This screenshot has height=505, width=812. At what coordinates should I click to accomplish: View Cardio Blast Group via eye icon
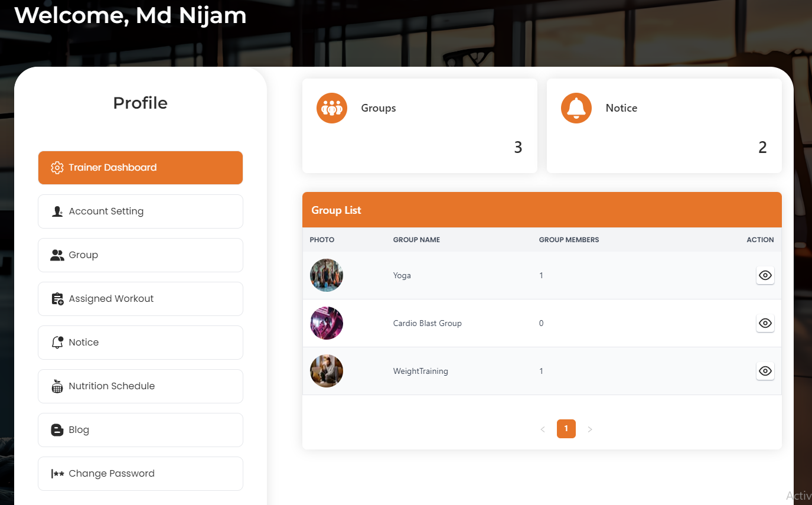coord(765,323)
